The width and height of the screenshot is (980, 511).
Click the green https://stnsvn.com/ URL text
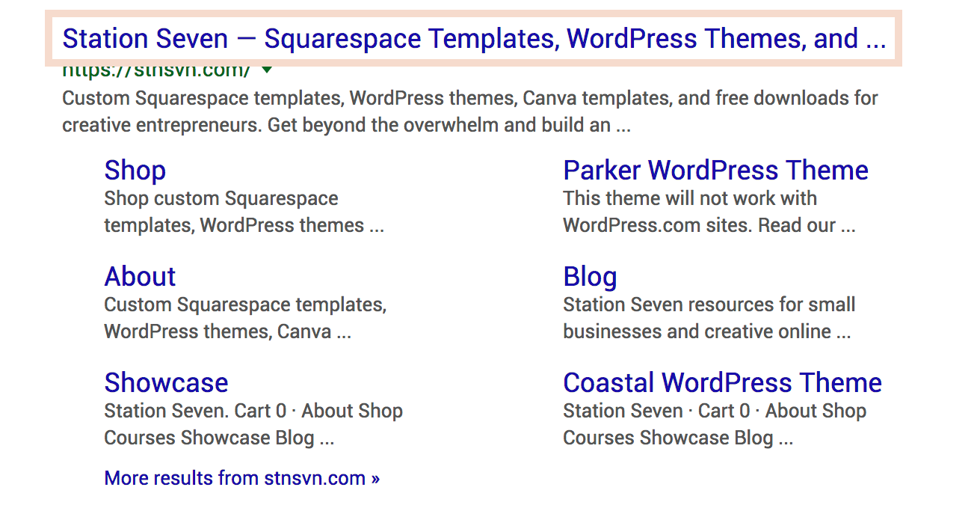point(157,71)
